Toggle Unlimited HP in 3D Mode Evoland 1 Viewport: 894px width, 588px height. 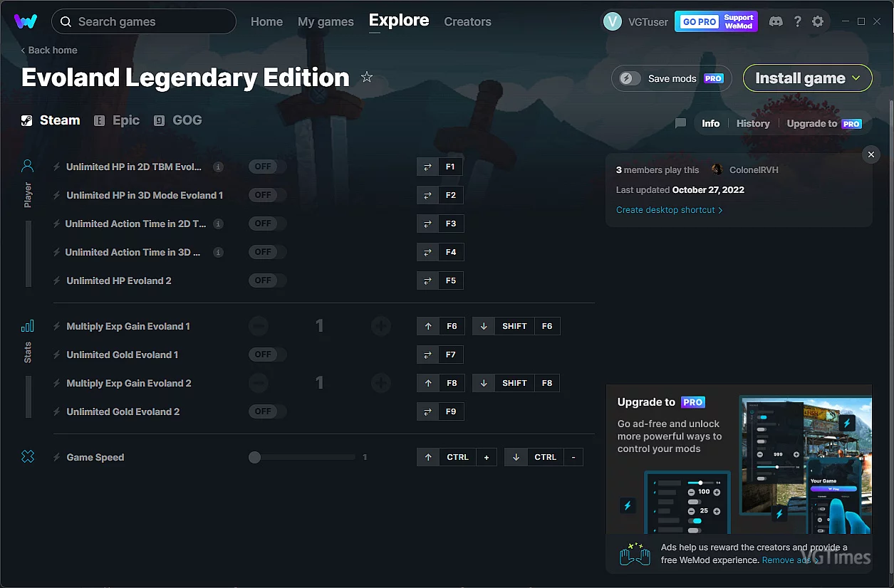click(267, 195)
